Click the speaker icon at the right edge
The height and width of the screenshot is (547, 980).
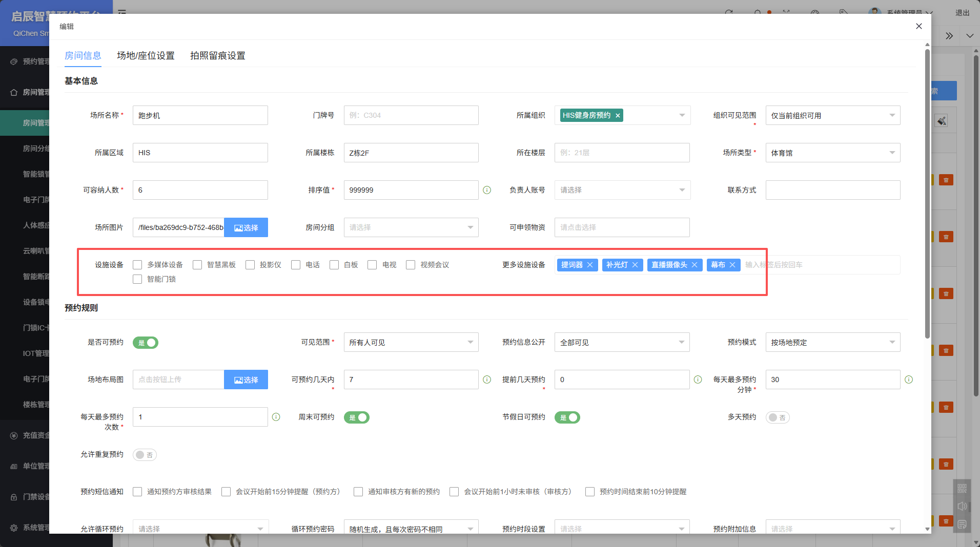(x=962, y=506)
